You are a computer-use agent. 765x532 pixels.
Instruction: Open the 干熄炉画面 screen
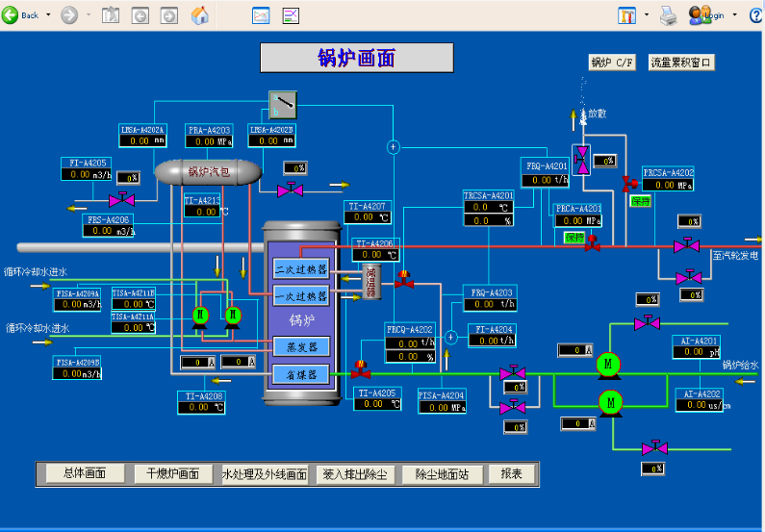coord(173,473)
